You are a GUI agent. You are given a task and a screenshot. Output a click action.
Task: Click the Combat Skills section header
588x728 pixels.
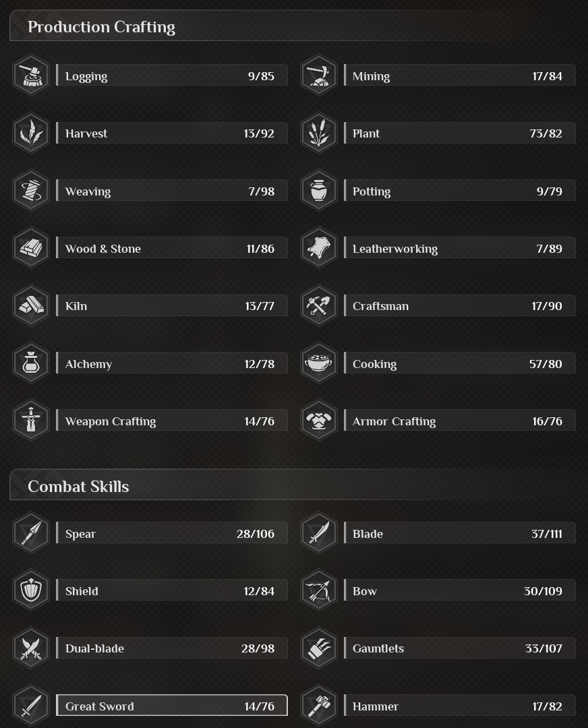point(78,486)
